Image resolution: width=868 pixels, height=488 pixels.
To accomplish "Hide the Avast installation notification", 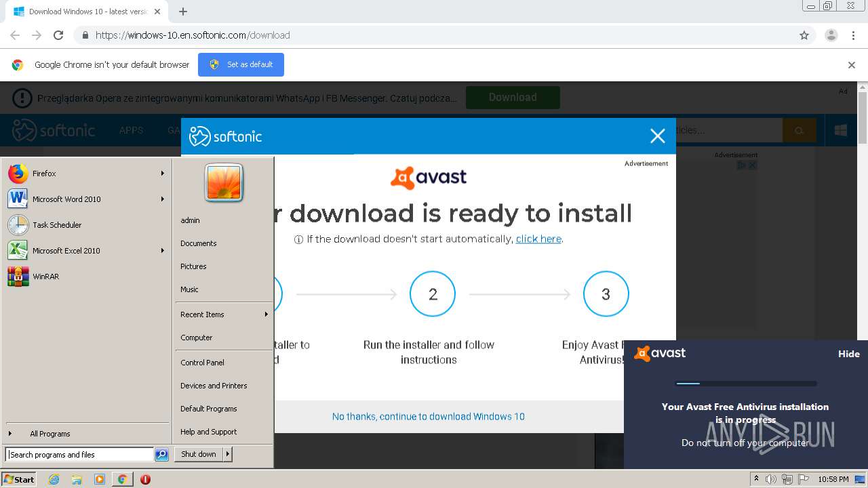I will click(x=848, y=354).
